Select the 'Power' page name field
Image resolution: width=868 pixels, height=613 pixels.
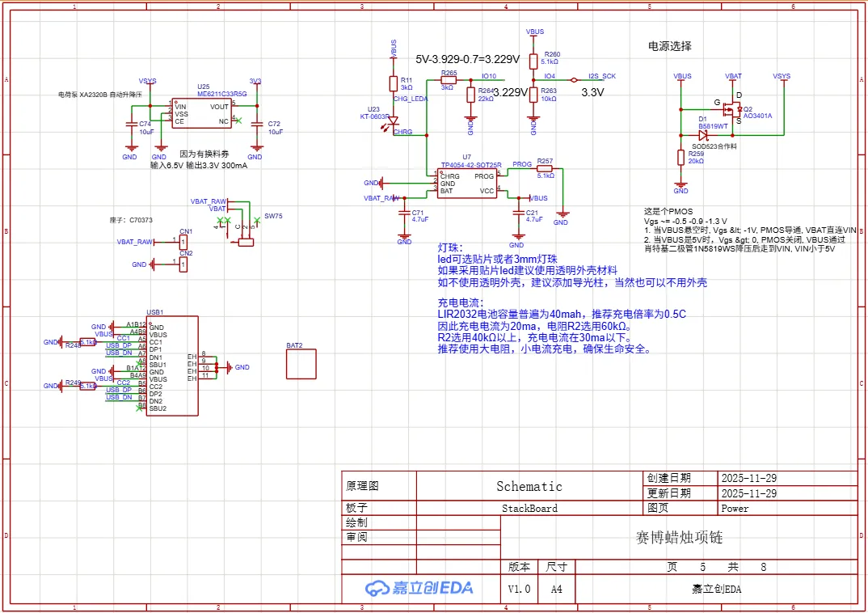pos(735,509)
